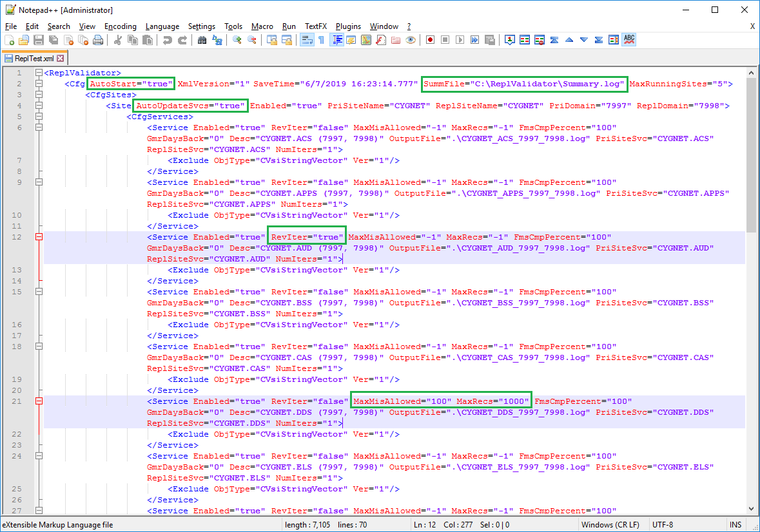Close the ReplTest.xml tab
This screenshot has height=532, width=760.
click(60, 59)
